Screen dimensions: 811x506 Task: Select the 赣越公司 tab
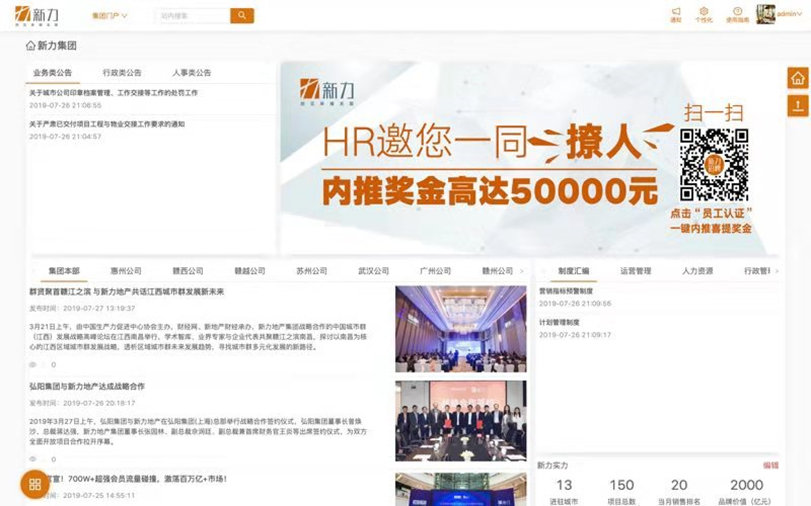(x=250, y=271)
